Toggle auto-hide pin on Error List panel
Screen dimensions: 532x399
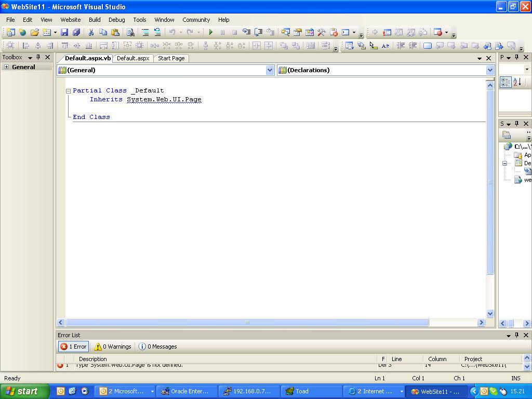[x=517, y=335]
